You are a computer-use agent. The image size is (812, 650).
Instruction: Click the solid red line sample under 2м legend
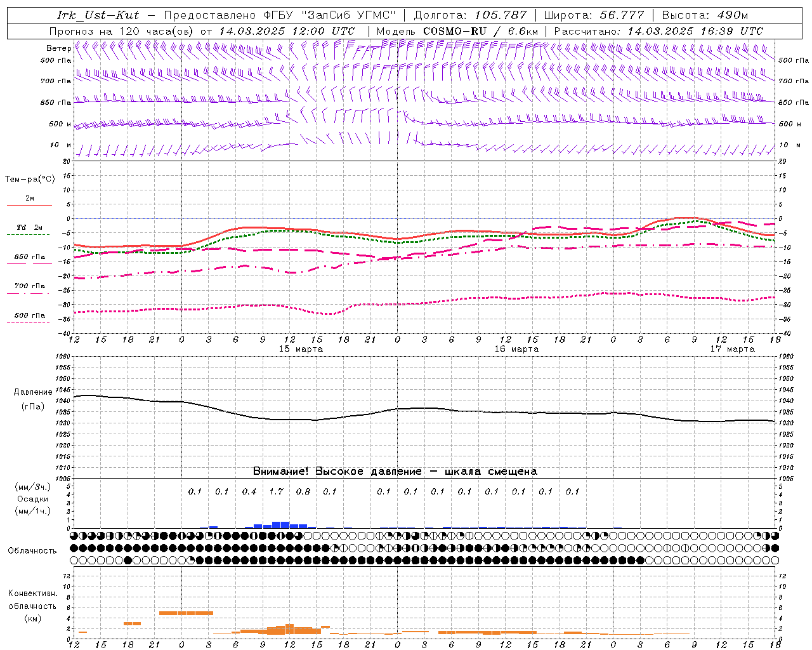(29, 205)
